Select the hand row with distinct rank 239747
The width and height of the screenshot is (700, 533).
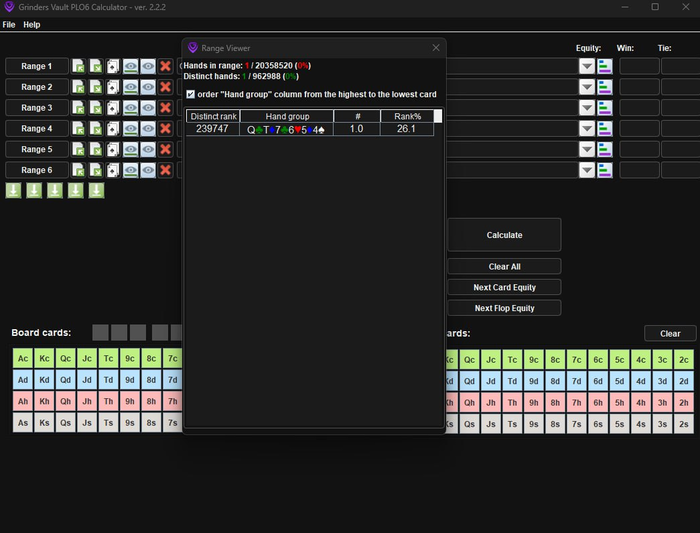(310, 129)
